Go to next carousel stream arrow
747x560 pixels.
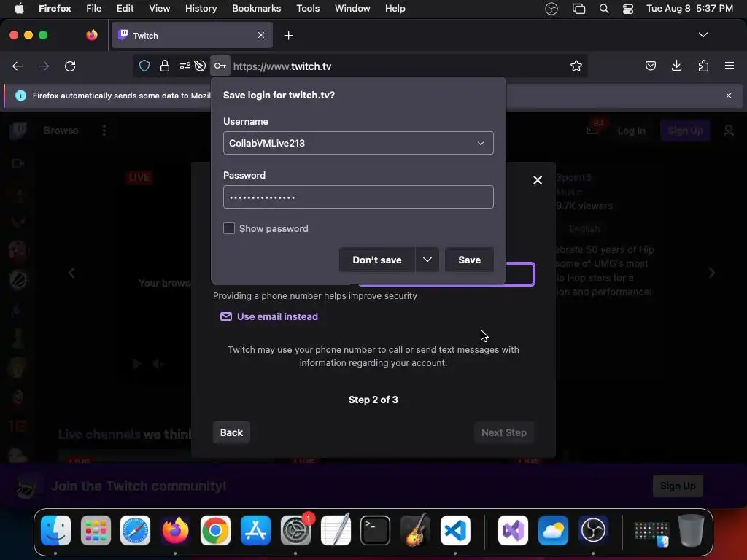(712, 273)
